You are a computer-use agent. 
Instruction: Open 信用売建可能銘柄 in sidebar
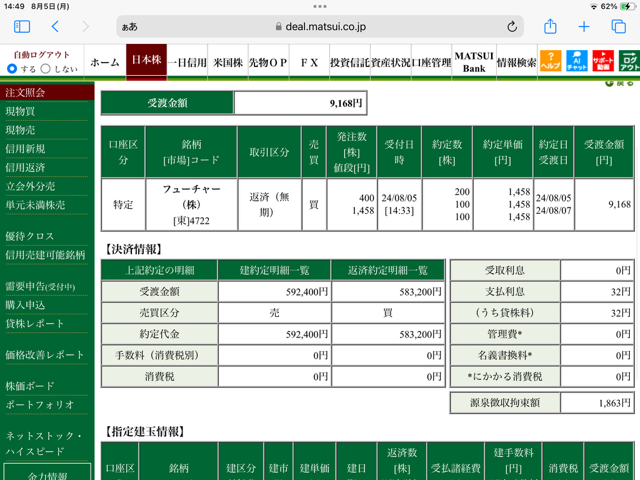(45, 255)
